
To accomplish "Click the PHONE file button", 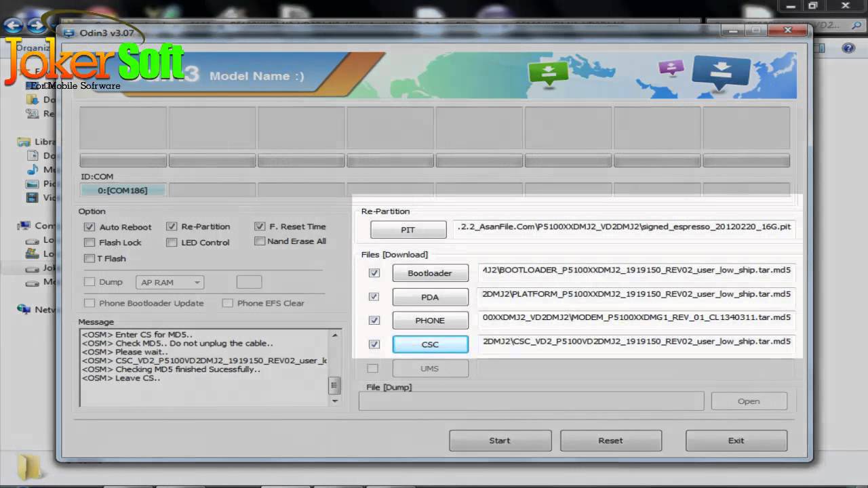I will (430, 321).
